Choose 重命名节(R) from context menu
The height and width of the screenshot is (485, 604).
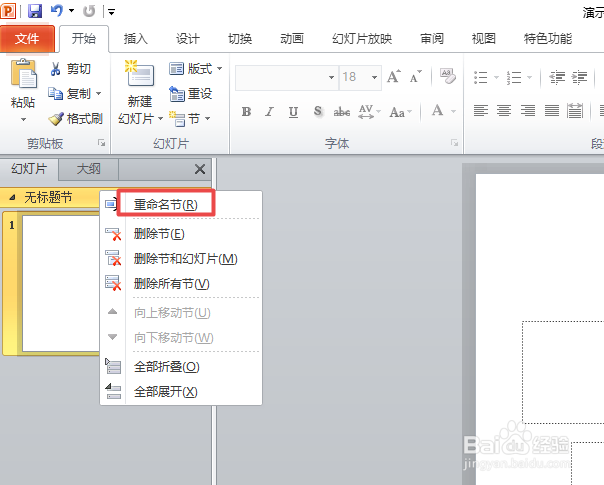[x=181, y=205]
